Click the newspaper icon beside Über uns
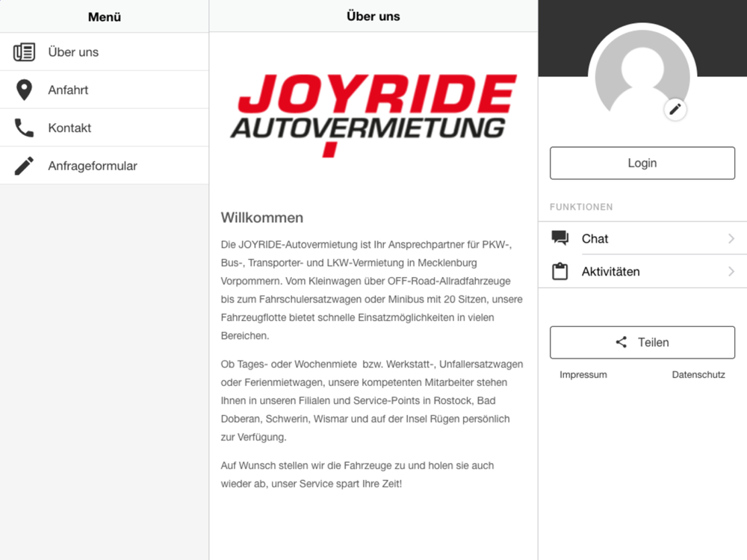 point(24,52)
